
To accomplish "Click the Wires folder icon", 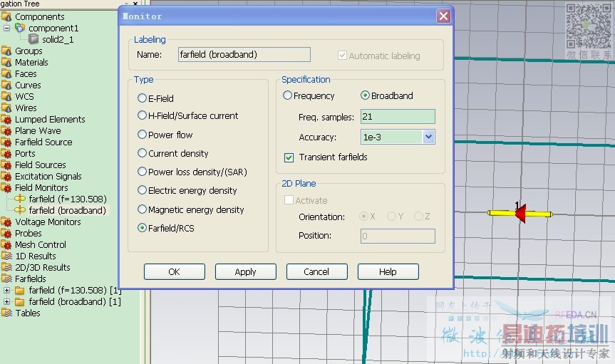I will [6, 108].
